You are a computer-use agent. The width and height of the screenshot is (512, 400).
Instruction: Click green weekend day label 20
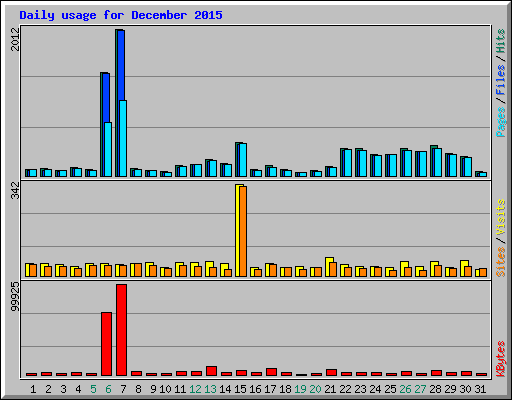point(315,389)
